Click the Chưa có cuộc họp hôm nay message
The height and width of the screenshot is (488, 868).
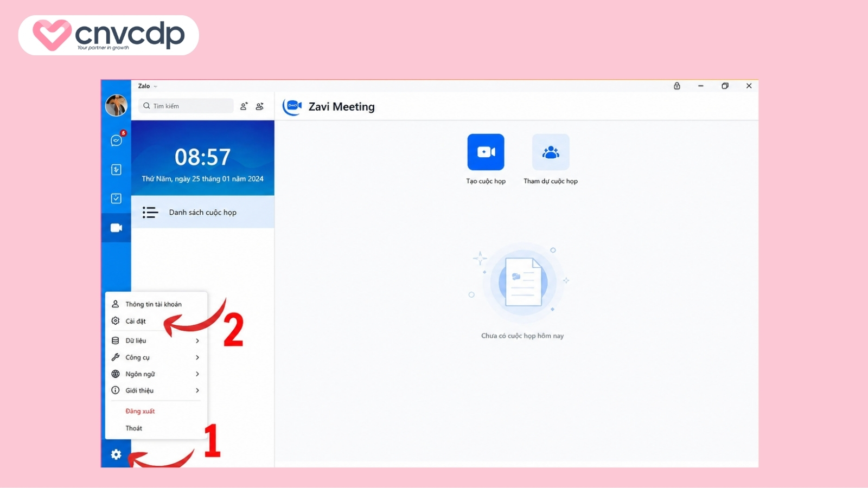coord(522,336)
